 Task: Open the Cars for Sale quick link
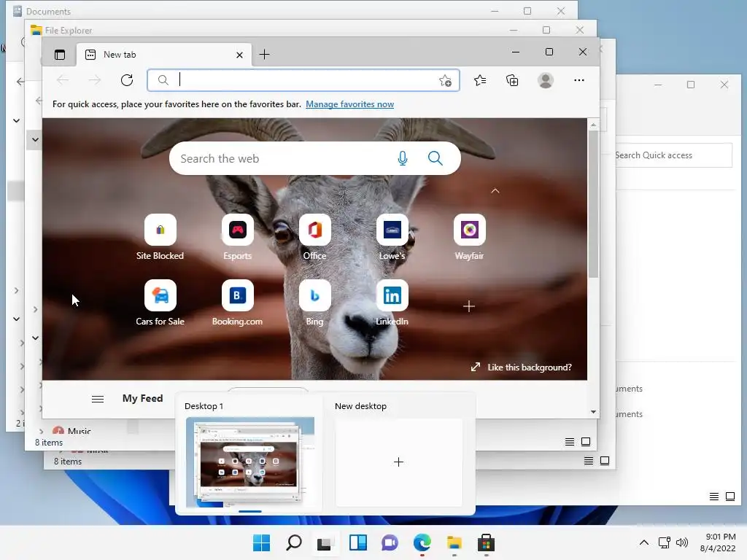(x=160, y=303)
